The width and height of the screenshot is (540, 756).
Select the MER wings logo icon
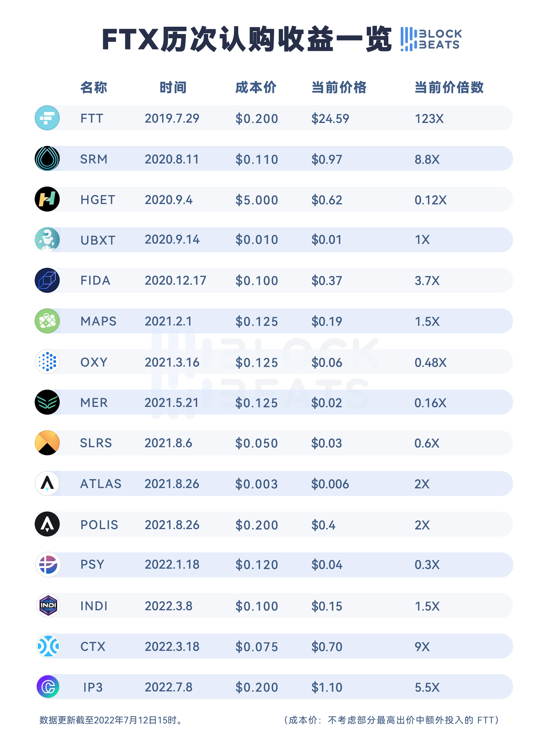point(47,402)
